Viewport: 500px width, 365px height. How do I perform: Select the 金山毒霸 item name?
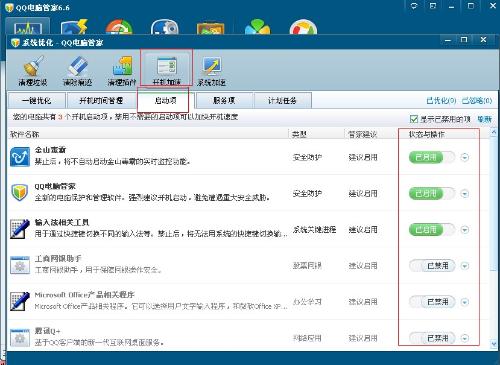(x=50, y=150)
